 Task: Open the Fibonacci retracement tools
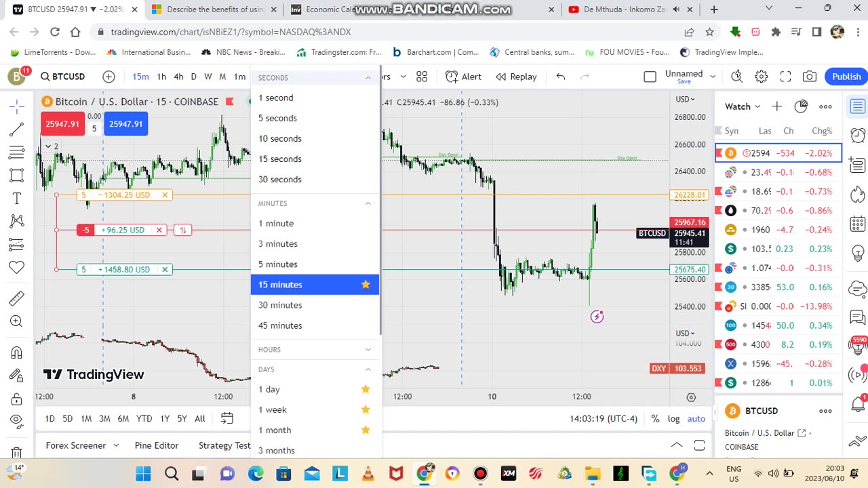[x=17, y=152]
